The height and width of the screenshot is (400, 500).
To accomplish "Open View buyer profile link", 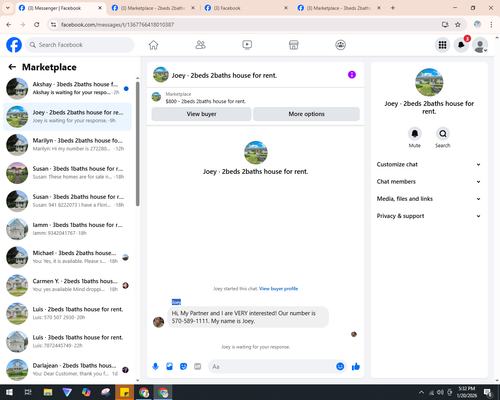I will [278, 289].
